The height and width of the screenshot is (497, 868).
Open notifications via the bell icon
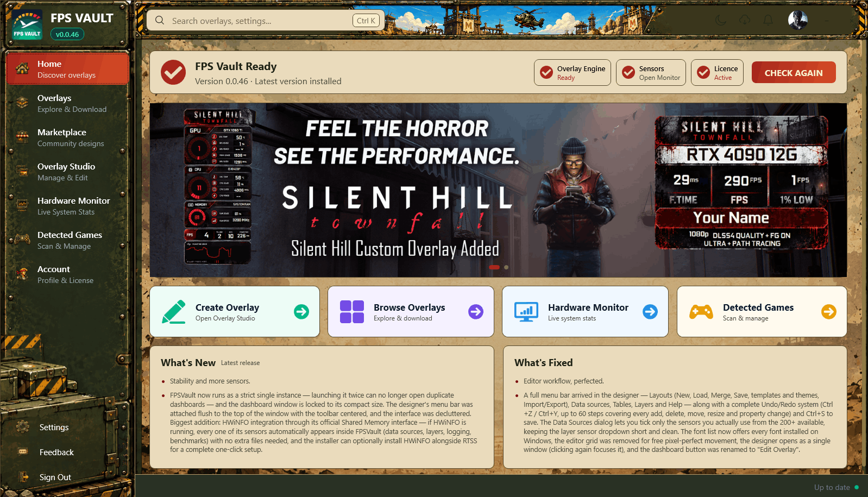click(x=768, y=20)
